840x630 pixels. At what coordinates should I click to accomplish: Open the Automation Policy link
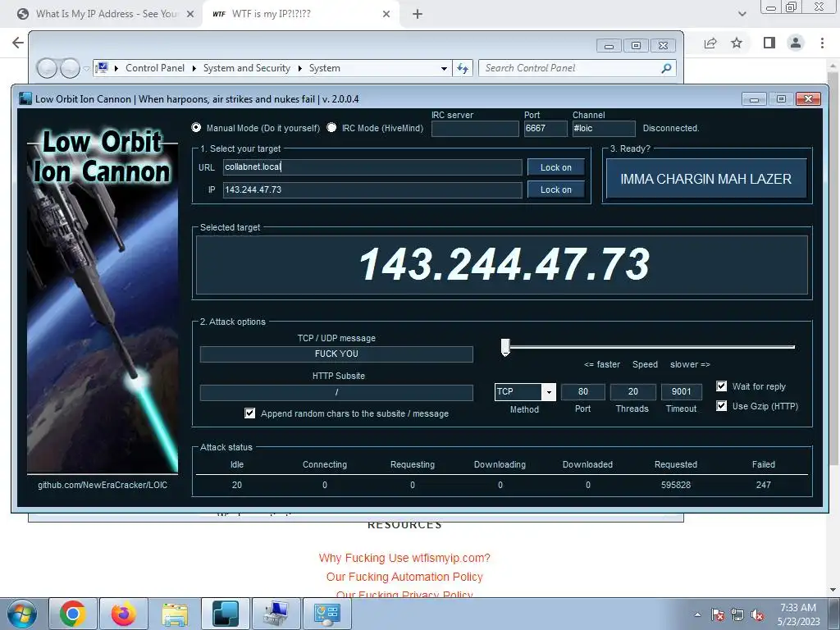pyautogui.click(x=404, y=577)
